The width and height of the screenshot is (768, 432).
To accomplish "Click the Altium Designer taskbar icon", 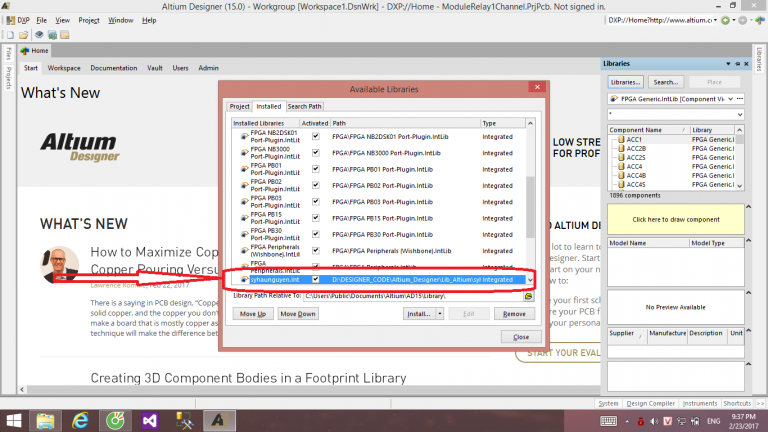I will click(x=219, y=421).
